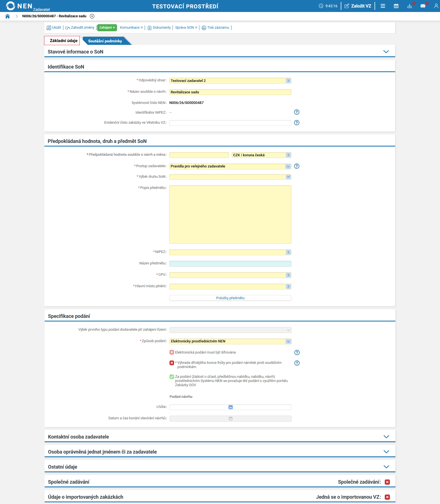440x504 pixels.
Task: Show help for šifrována checkbox
Action: (x=297, y=352)
